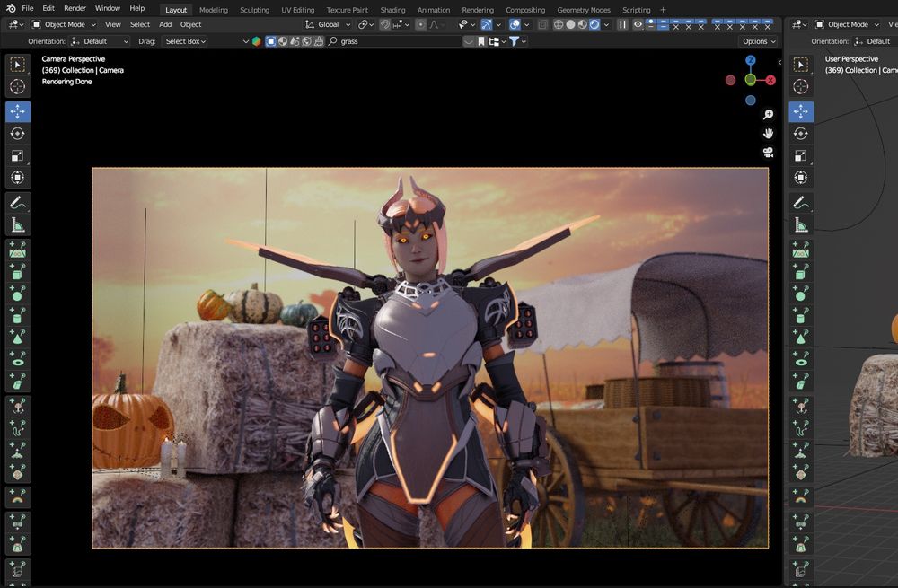Open editor type dropdown in left viewport
This screenshot has height=588, width=898.
tap(15, 24)
